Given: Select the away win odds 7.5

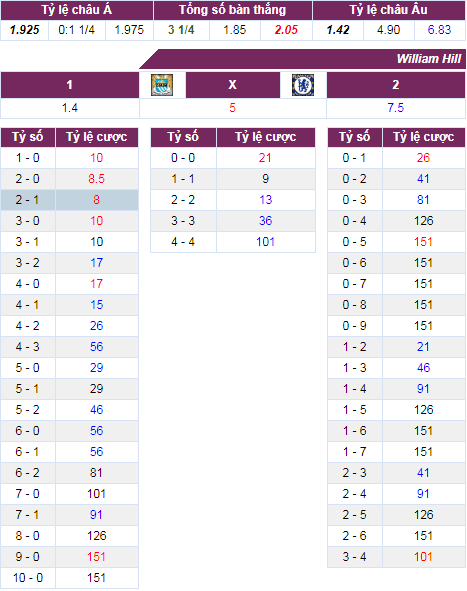Looking at the screenshot, I should (x=396, y=108).
